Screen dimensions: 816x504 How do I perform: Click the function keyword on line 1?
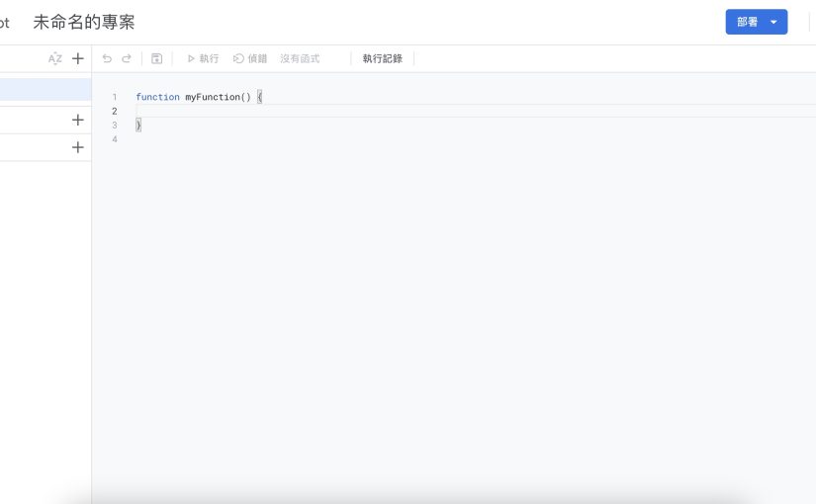157,97
